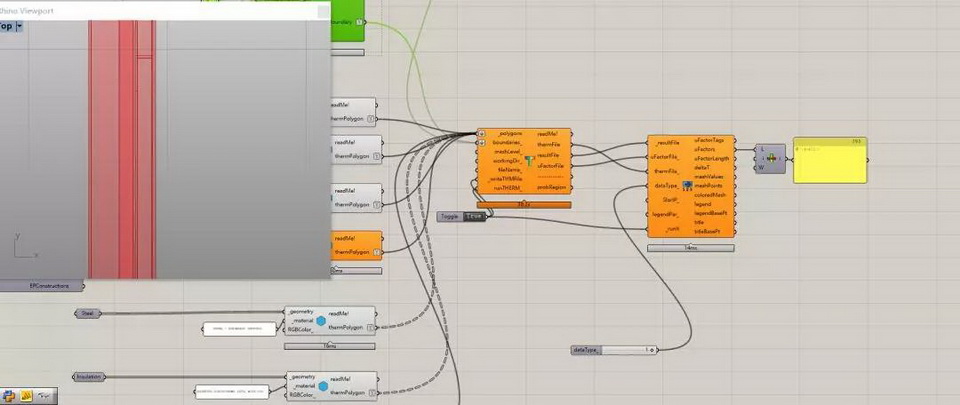
Task: Click the yellow output panel
Action: coord(830,160)
